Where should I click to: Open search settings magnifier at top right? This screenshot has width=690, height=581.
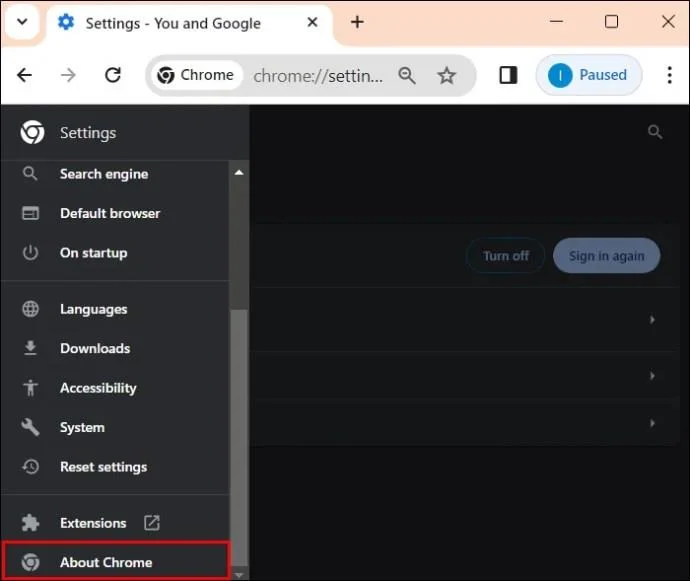655,131
